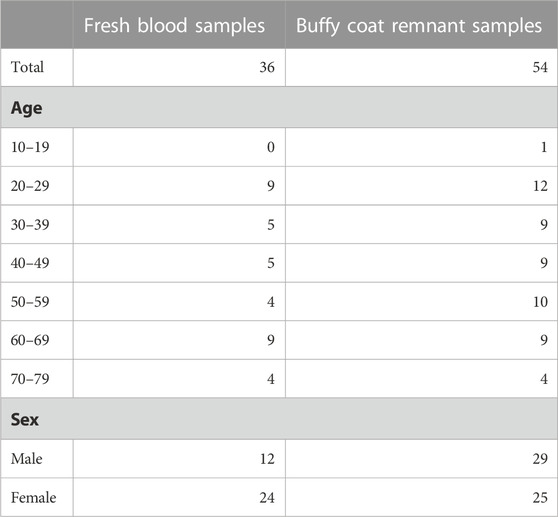Click the Male row label

tap(27, 459)
